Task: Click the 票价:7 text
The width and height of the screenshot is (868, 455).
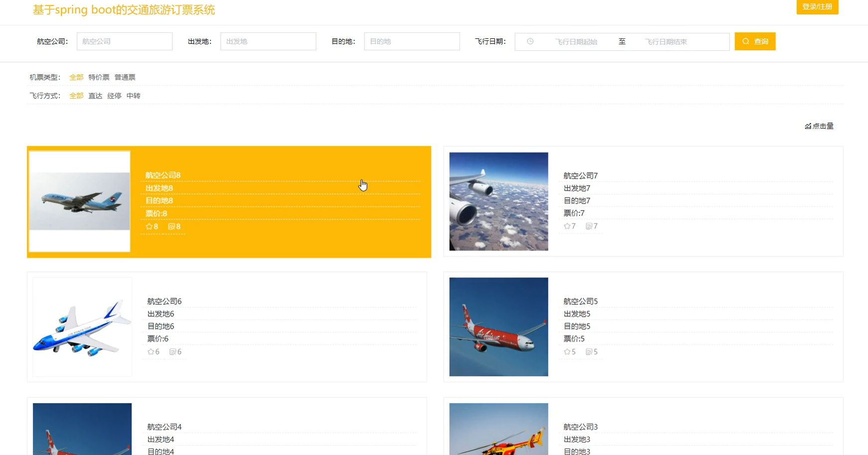Action: [574, 213]
